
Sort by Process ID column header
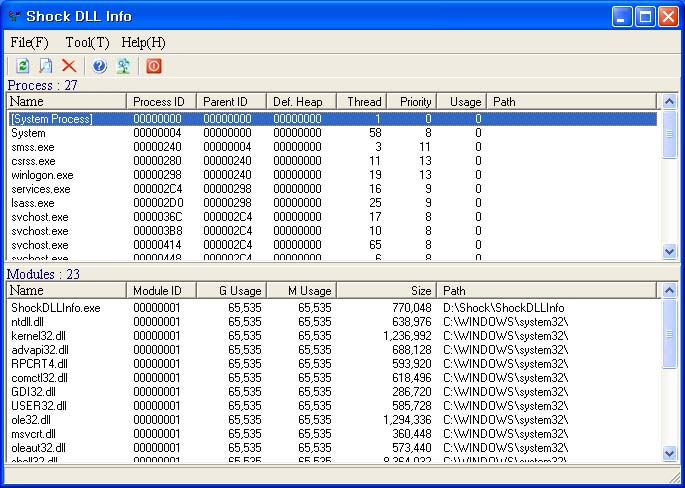click(161, 101)
